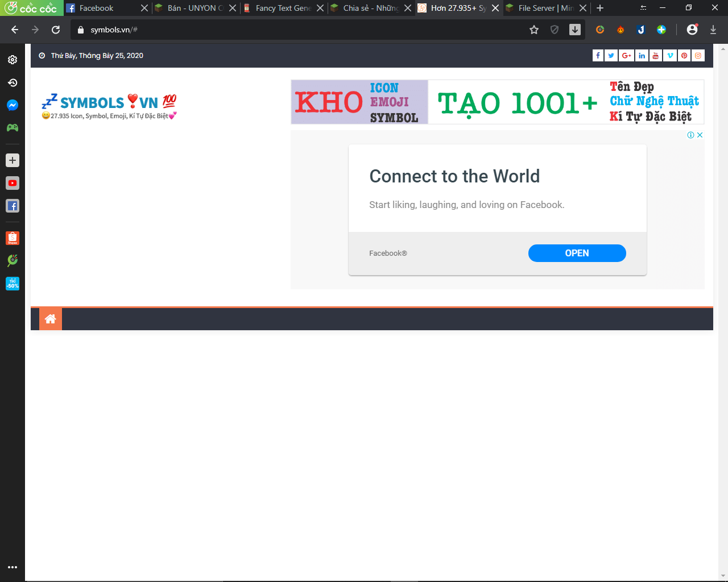Open Messenger in the sidebar
This screenshot has width=728, height=582.
[13, 105]
